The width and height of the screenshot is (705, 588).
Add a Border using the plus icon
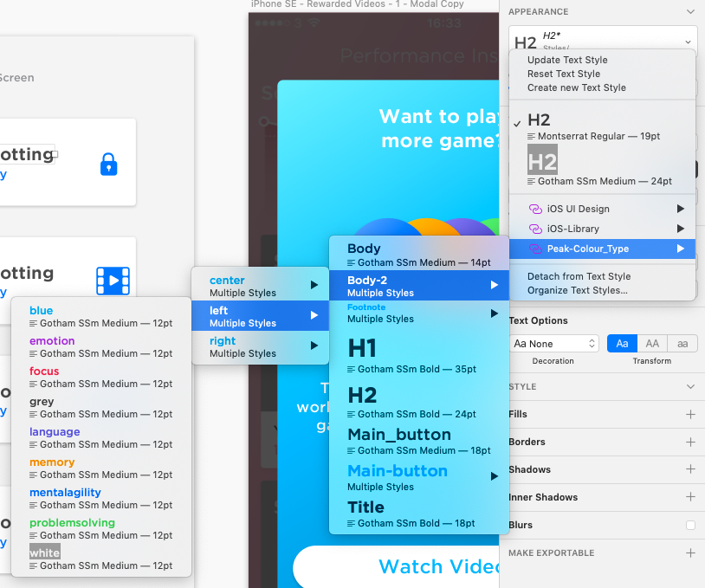pos(692,443)
